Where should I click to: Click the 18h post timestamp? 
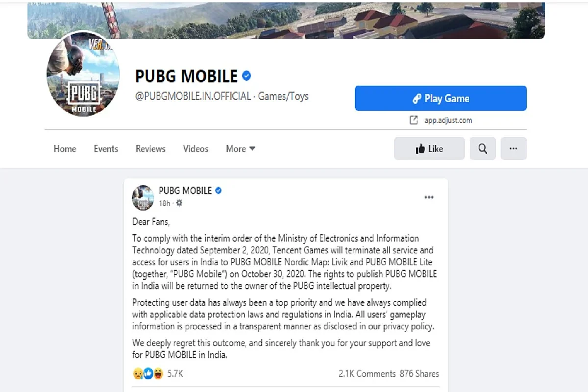(x=164, y=203)
